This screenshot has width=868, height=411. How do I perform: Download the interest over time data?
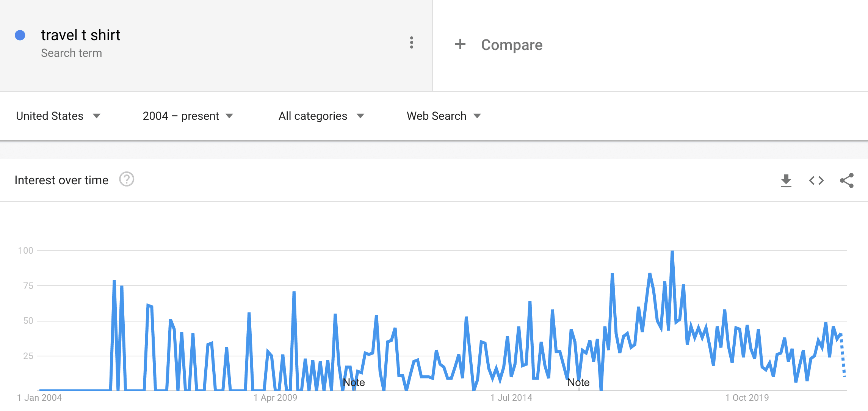pos(786,180)
